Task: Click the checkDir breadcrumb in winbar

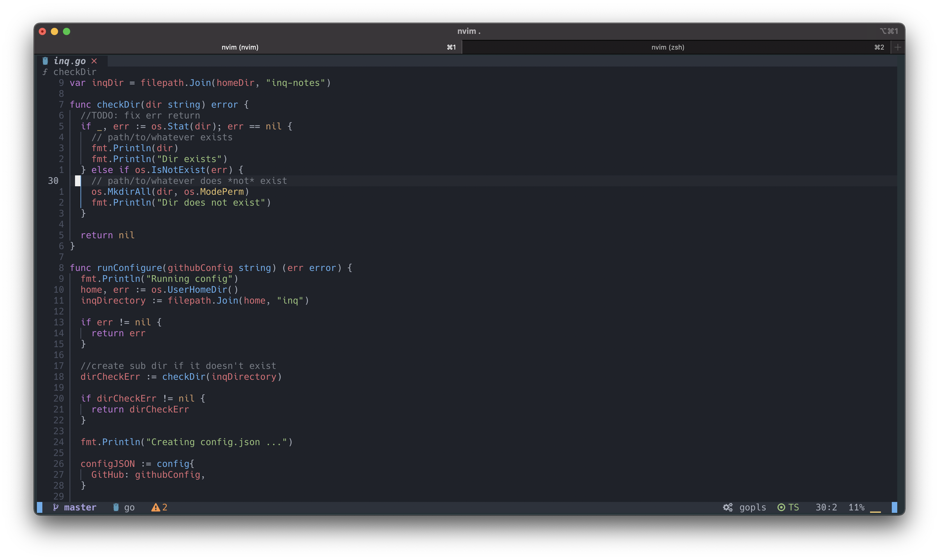Action: pyautogui.click(x=75, y=72)
